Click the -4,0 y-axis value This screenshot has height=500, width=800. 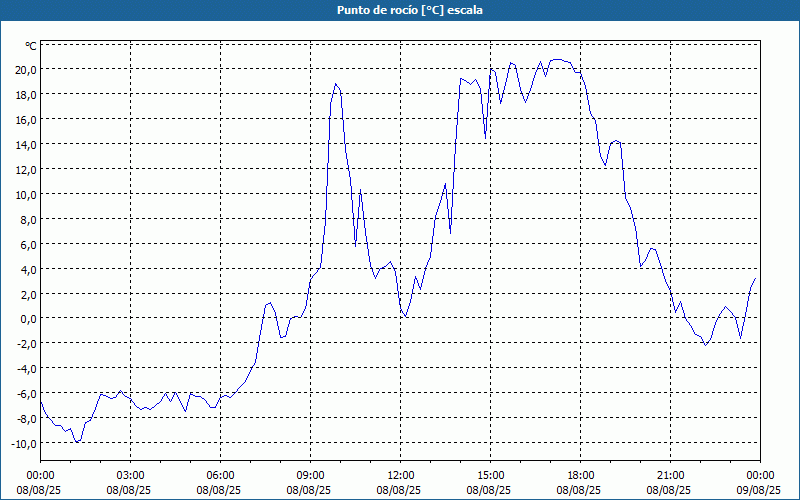(27, 369)
